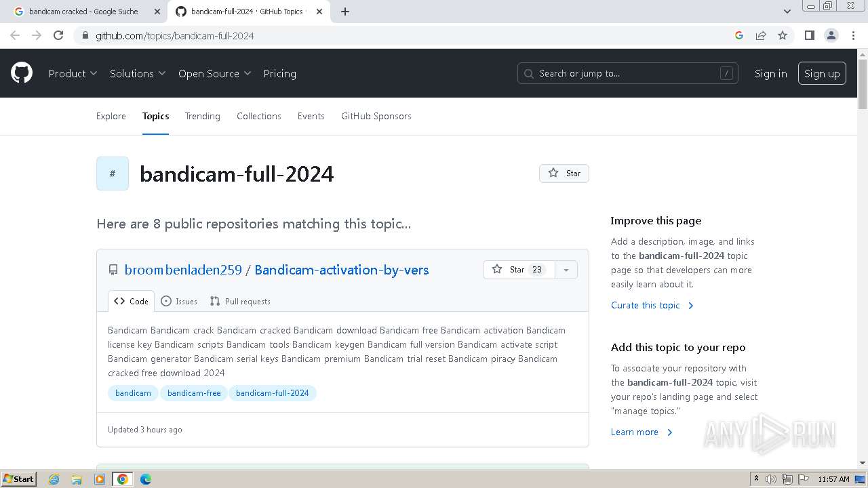Viewport: 868px width, 488px height.
Task: Click the Updated 3 hours ago text
Action: [x=144, y=430]
